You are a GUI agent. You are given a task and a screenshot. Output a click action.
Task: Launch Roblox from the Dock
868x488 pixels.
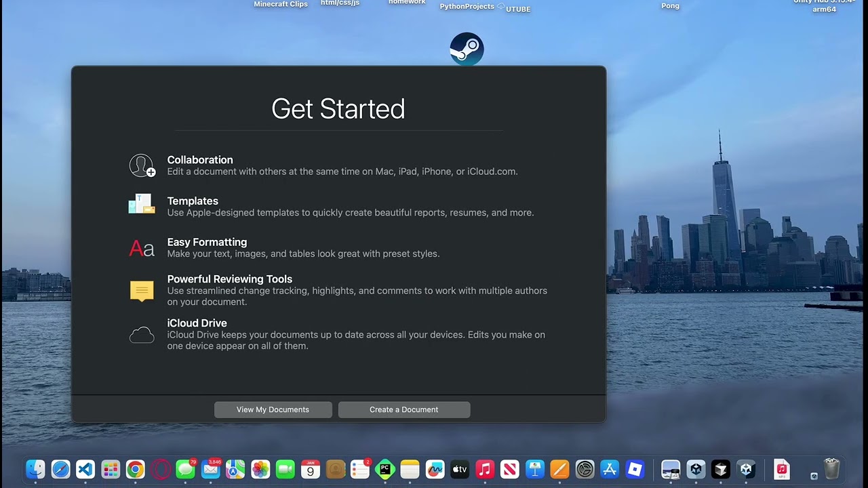point(635,469)
